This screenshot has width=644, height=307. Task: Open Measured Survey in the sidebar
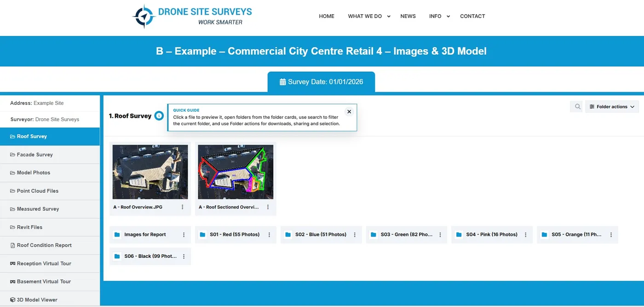click(x=50, y=209)
